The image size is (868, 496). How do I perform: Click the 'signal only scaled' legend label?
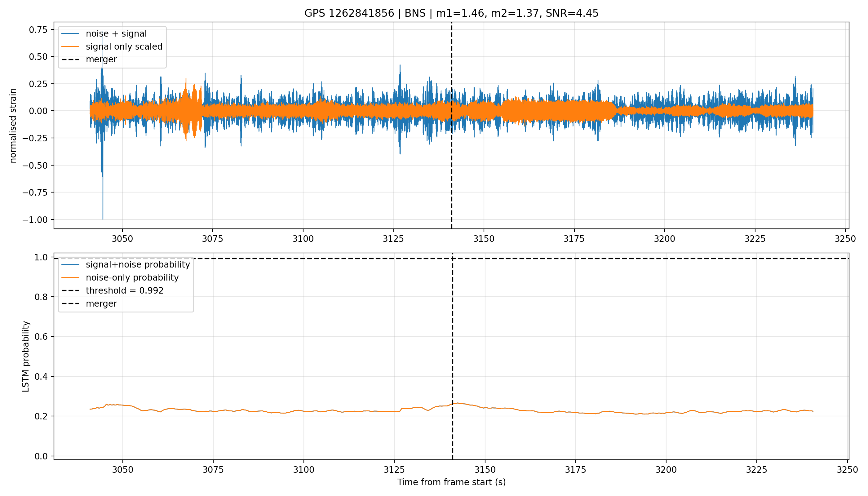124,47
